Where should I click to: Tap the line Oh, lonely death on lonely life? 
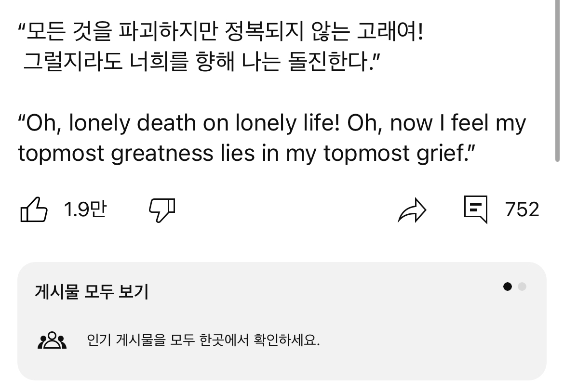(x=272, y=123)
